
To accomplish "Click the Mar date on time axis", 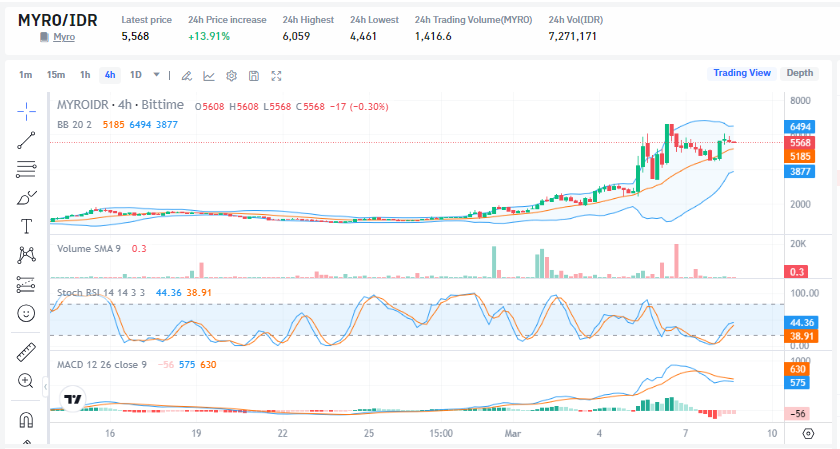I will (512, 433).
